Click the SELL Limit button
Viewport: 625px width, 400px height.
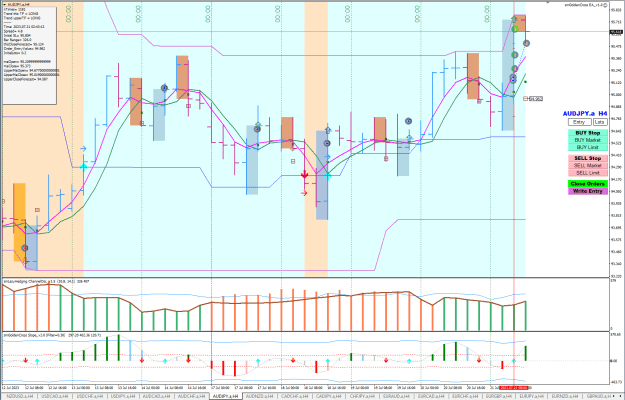click(588, 173)
